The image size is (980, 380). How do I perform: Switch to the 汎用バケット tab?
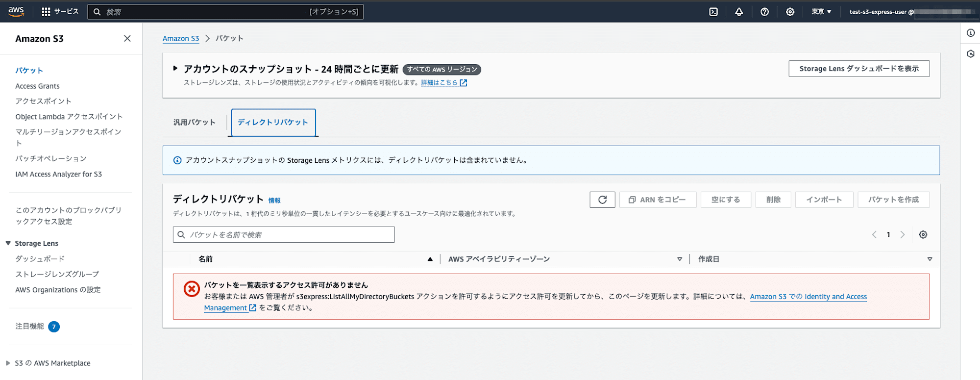click(x=195, y=122)
